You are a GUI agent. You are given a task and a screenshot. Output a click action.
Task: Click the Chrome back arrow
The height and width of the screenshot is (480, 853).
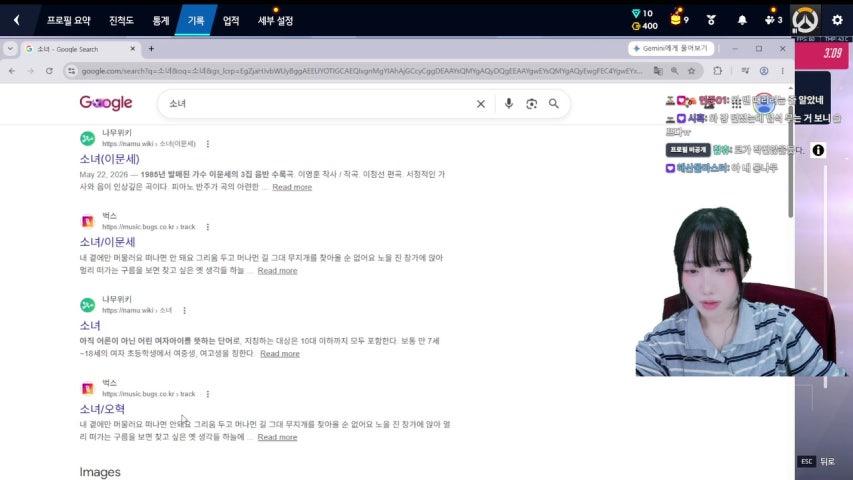[12, 71]
